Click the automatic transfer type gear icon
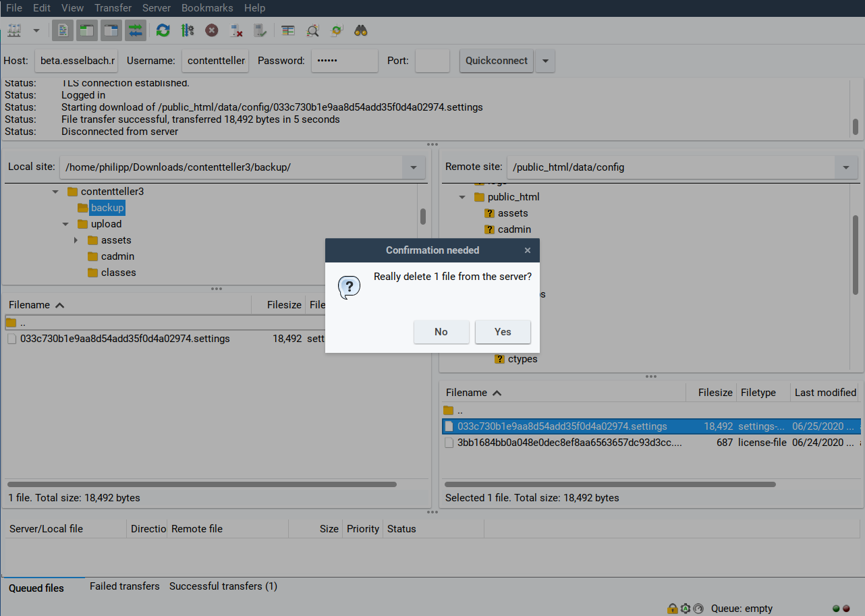Image resolution: width=865 pixels, height=616 pixels. (x=686, y=609)
